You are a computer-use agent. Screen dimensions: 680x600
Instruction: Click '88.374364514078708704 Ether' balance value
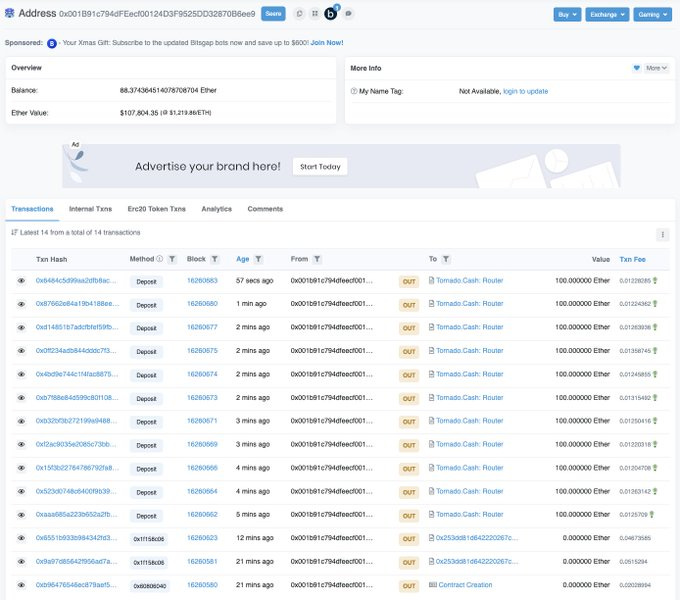click(x=168, y=90)
